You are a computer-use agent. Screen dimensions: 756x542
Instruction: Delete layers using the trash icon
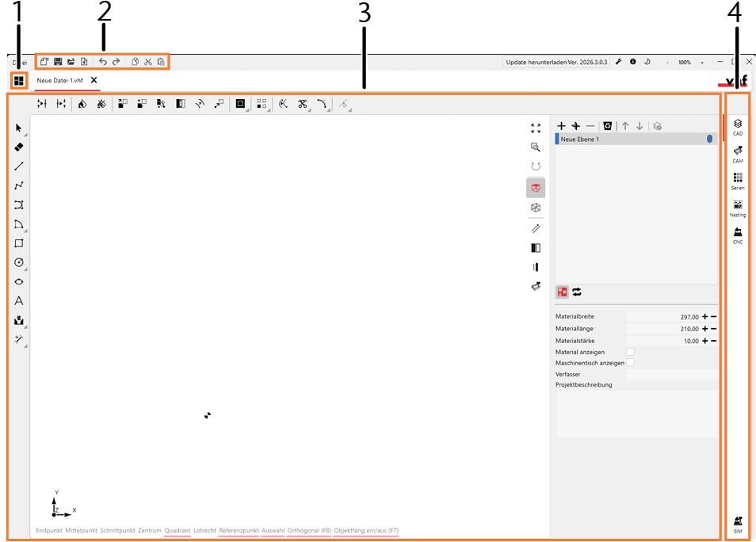[x=608, y=126]
